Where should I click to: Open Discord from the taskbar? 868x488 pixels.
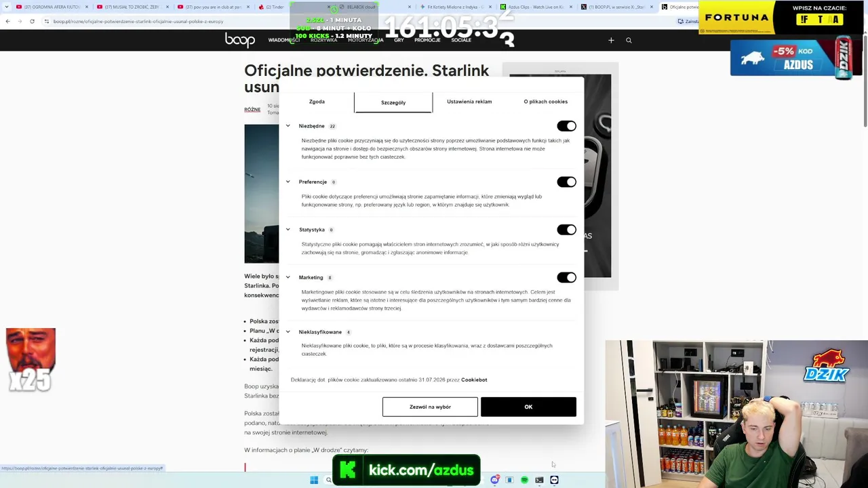pos(495,480)
